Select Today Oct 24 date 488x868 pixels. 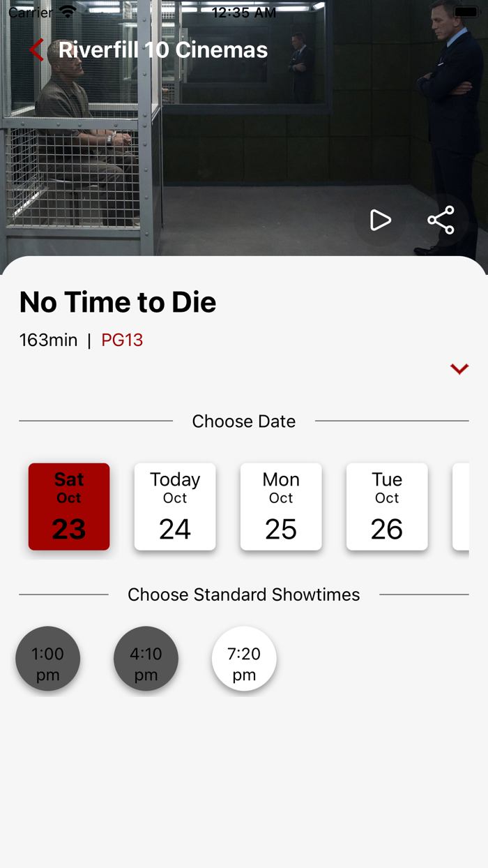click(x=175, y=507)
